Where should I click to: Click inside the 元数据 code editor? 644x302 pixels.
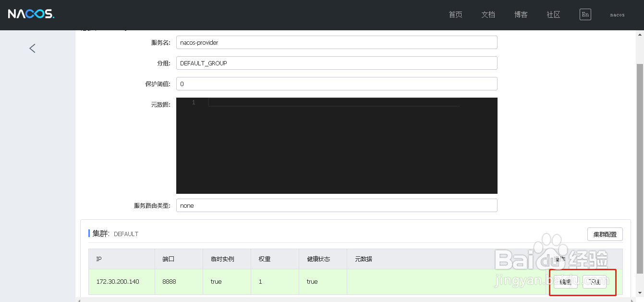337,146
